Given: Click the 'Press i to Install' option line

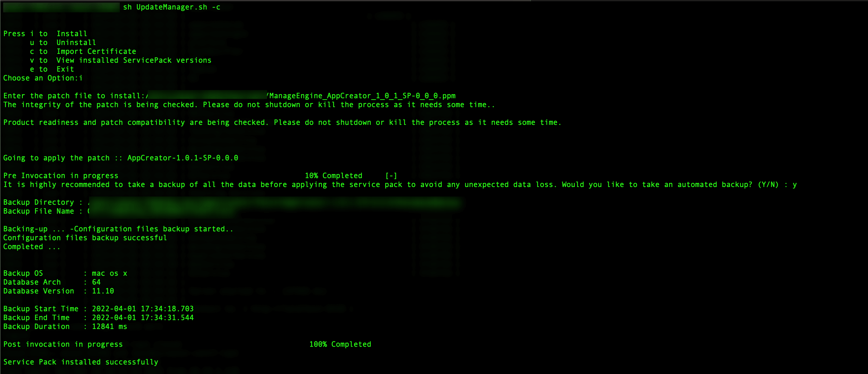Looking at the screenshot, I should click(x=45, y=34).
